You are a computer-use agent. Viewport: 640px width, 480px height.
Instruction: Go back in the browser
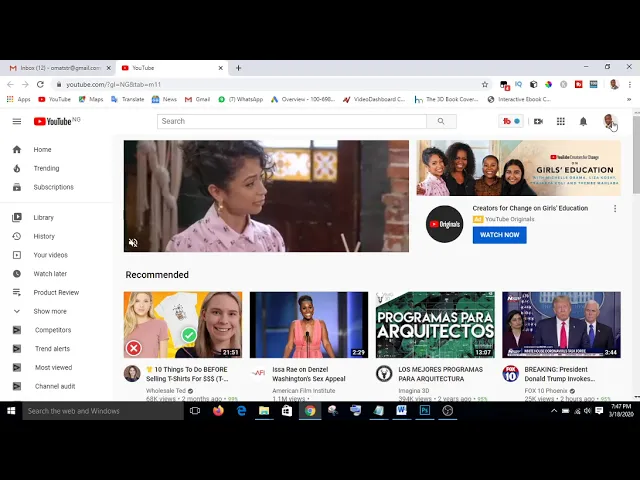[10, 84]
